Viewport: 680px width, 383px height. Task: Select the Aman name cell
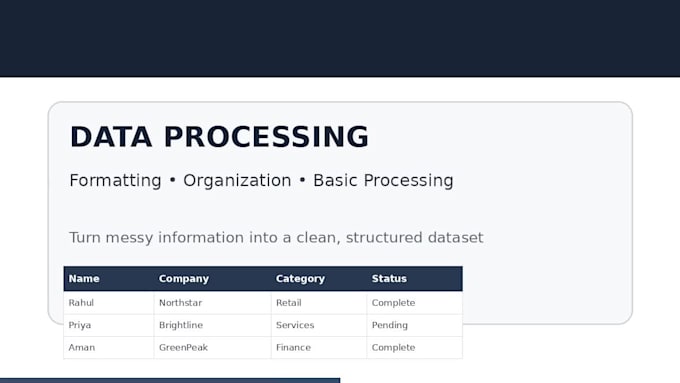(109, 348)
